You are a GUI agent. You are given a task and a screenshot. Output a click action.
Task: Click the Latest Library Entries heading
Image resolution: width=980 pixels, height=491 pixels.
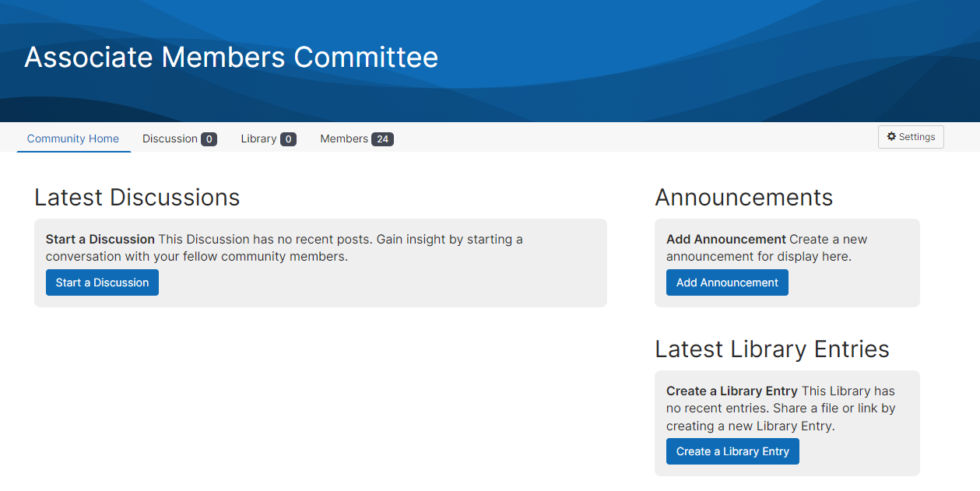[771, 349]
